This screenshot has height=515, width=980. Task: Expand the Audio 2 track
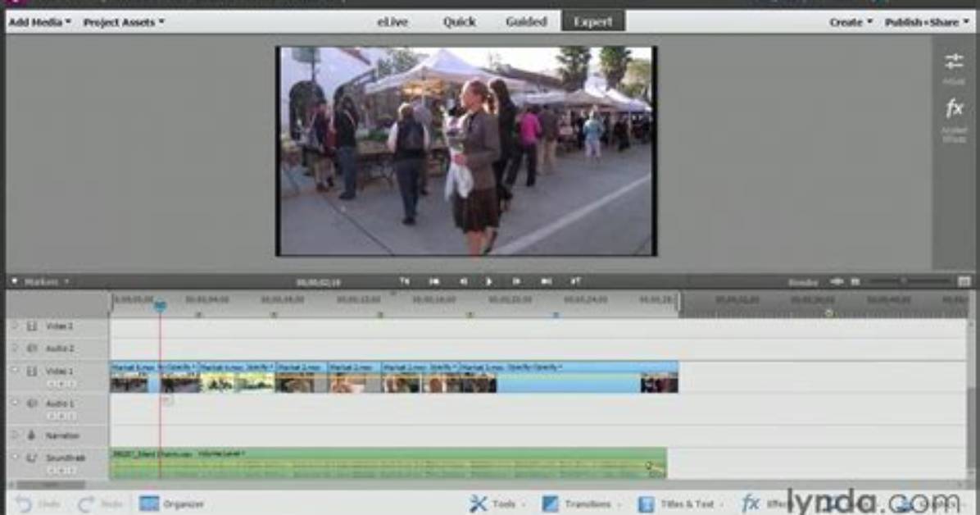point(15,348)
